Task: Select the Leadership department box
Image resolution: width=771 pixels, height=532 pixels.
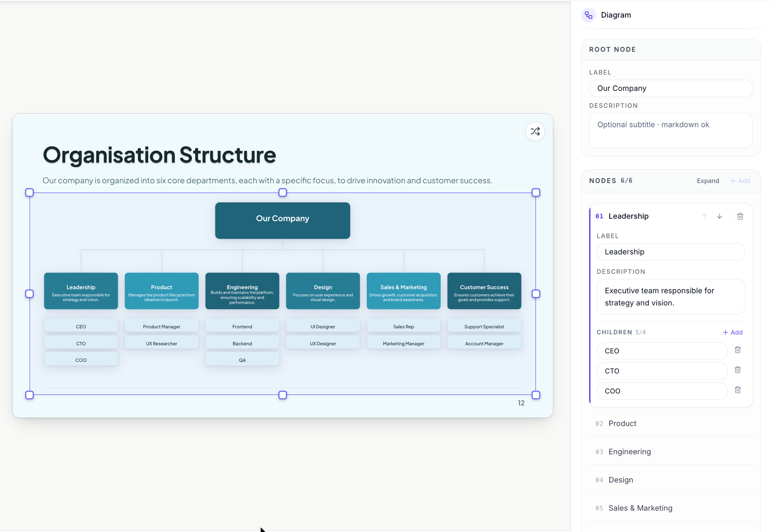Action: (x=81, y=291)
